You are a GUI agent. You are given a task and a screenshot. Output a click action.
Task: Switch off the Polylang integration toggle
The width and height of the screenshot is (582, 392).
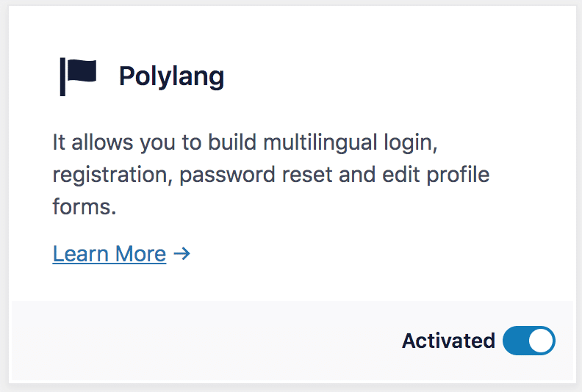(529, 341)
